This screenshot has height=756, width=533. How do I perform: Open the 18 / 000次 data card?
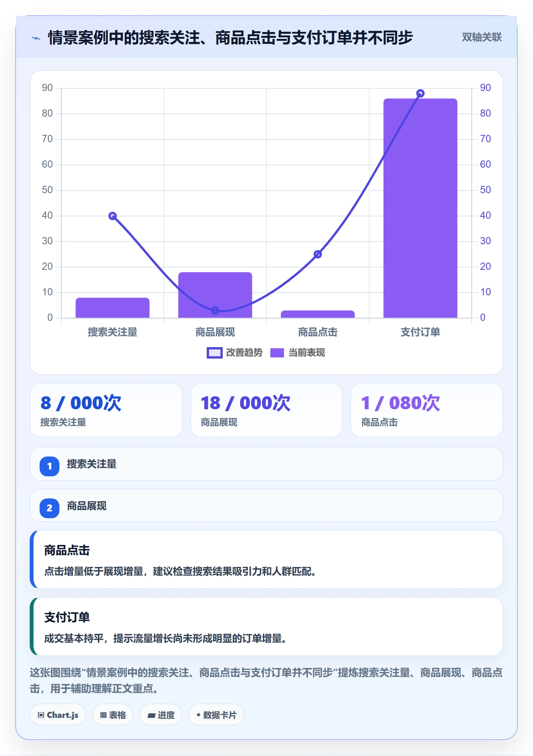click(x=266, y=410)
